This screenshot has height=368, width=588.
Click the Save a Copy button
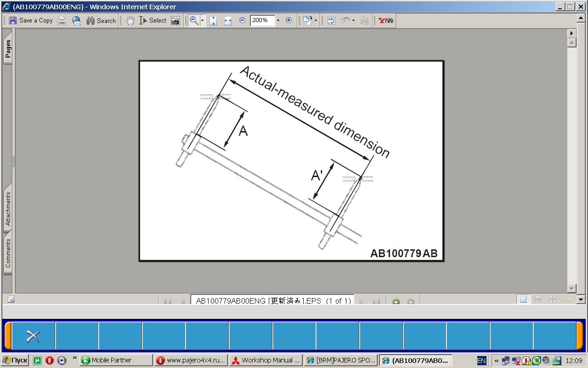[x=31, y=20]
